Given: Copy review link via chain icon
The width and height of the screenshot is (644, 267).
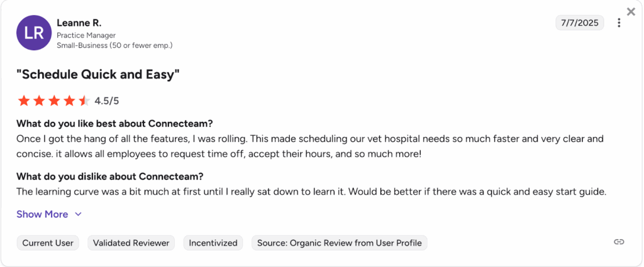Looking at the screenshot, I should coord(619,242).
